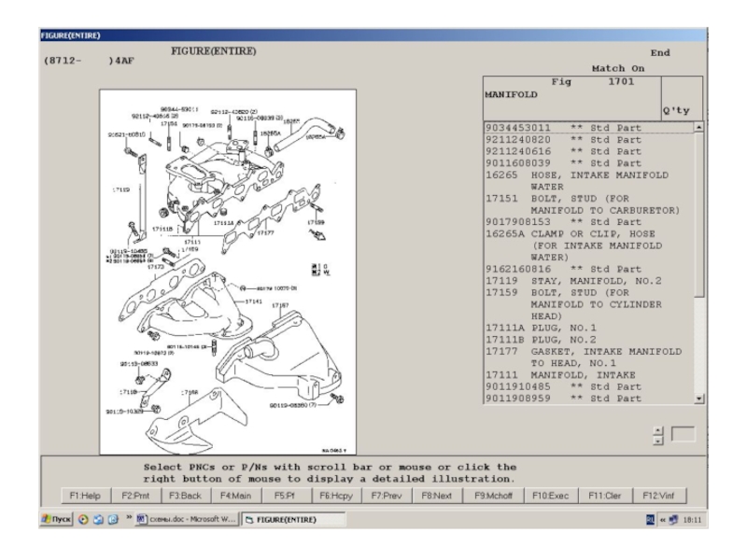The image size is (747, 560).
Task: Open the Пуск start menu
Action: (x=57, y=519)
